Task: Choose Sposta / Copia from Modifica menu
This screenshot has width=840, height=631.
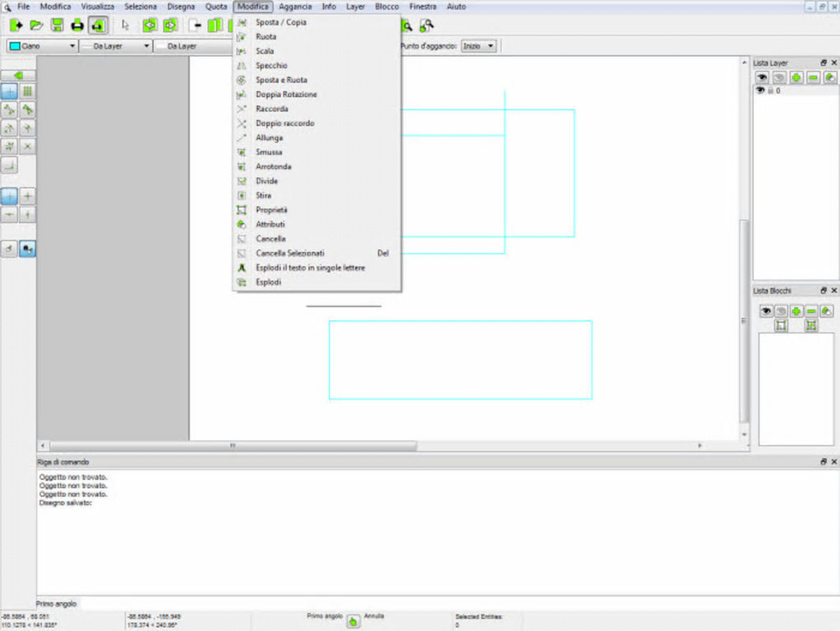Action: [316, 22]
